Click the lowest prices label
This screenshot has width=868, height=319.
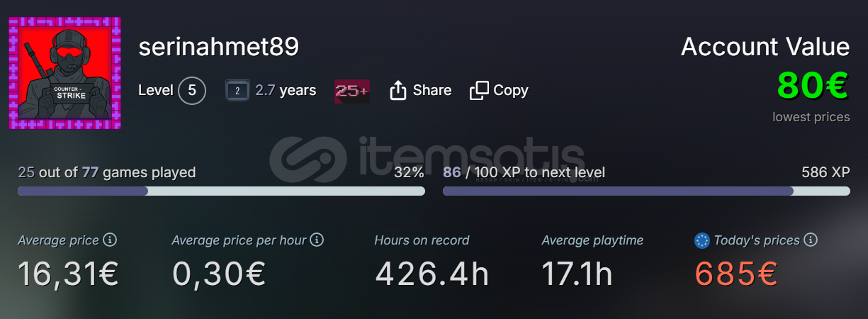(x=811, y=117)
